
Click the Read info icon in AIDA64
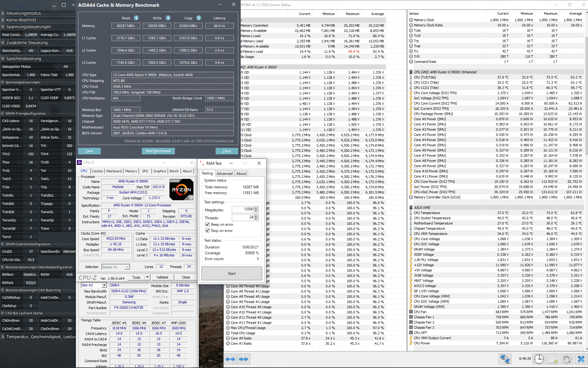pyautogui.click(x=136, y=18)
